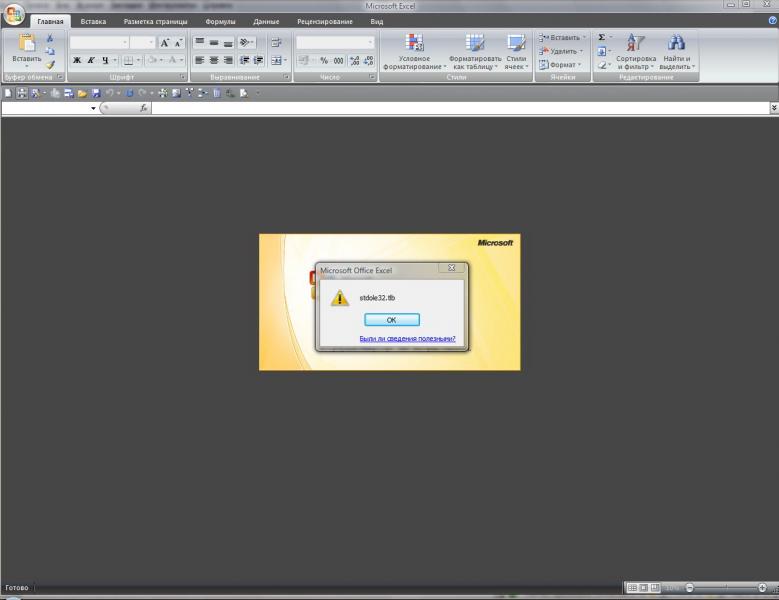The height and width of the screenshot is (600, 779).
Task: Switch to the Формулы tab
Action: [x=220, y=21]
